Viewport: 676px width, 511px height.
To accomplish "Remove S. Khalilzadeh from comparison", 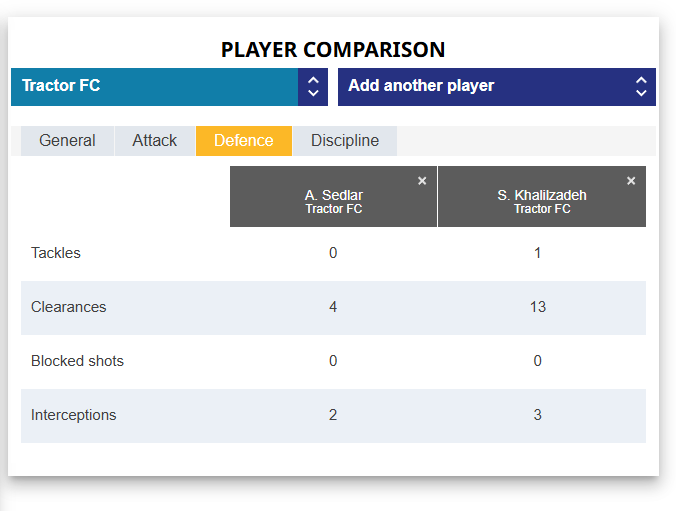I will click(631, 181).
